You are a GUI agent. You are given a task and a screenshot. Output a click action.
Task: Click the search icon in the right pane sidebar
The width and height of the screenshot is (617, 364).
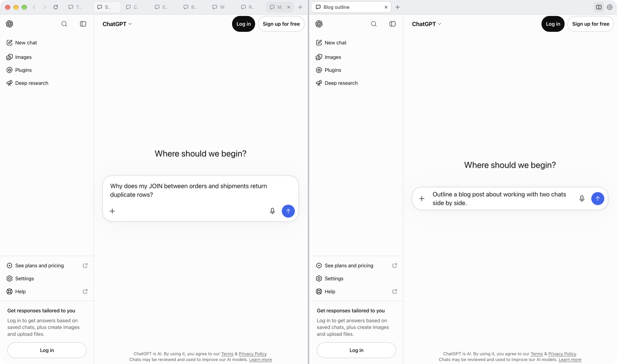pos(374,24)
